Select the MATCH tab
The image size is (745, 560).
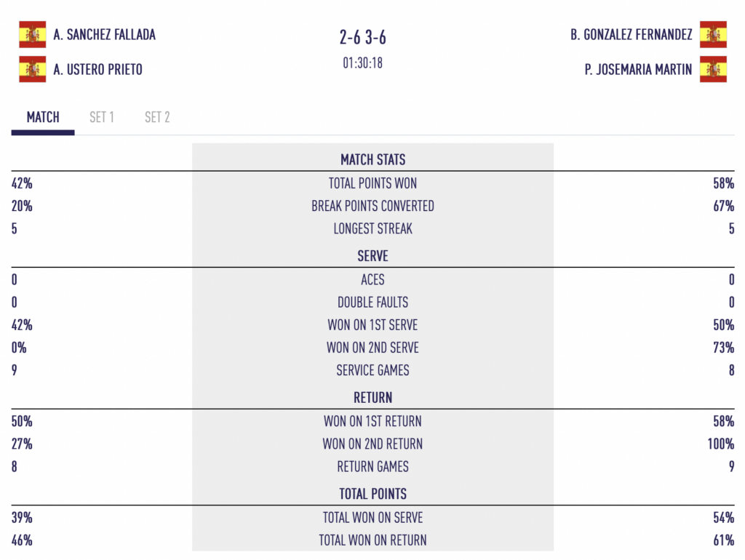point(43,117)
